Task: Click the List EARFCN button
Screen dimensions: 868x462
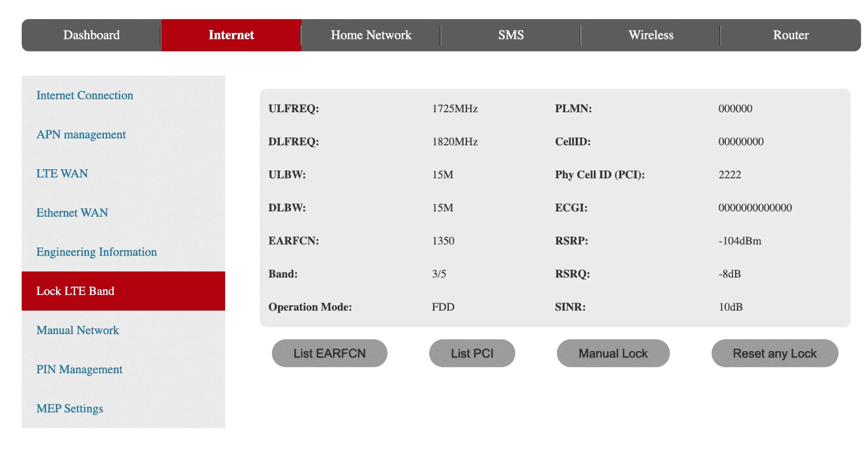Action: pyautogui.click(x=330, y=353)
